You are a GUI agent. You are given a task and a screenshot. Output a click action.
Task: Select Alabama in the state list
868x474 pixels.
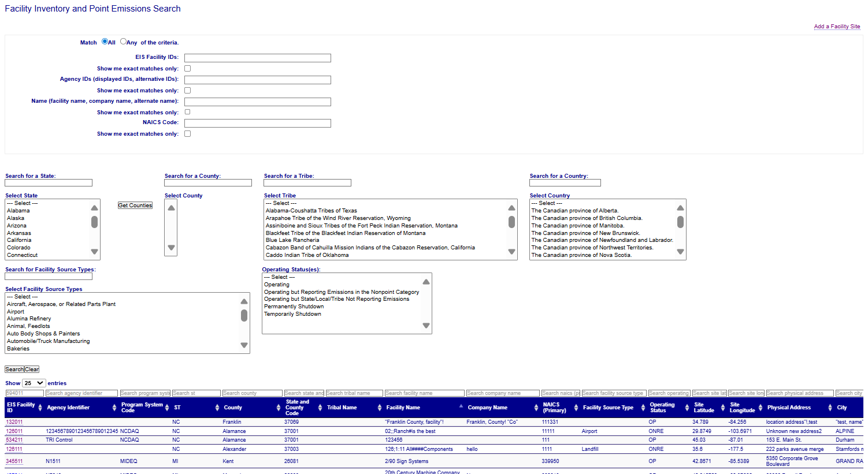(x=18, y=211)
